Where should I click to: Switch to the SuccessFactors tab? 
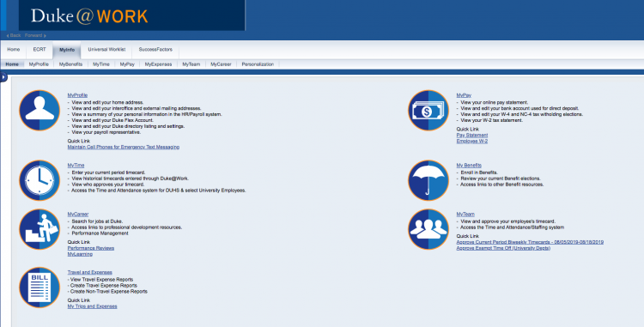tap(155, 50)
